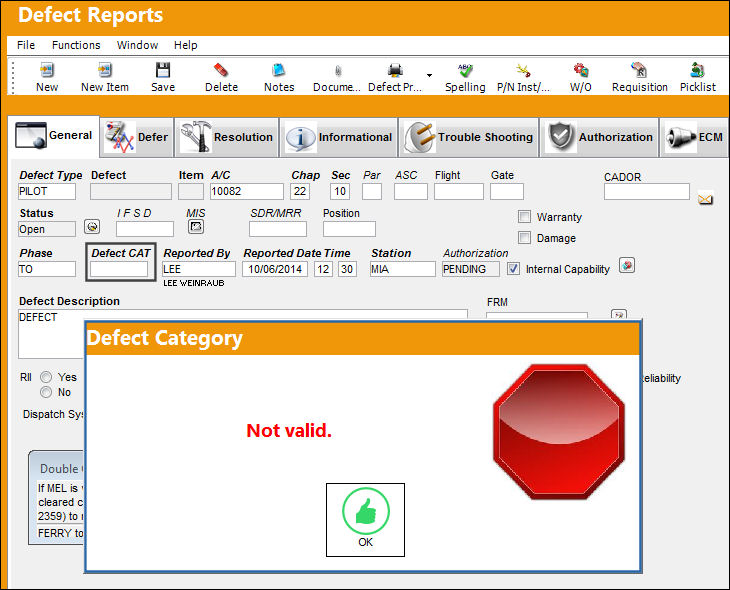
Task: Enable the Warranty checkbox
Action: (x=524, y=217)
